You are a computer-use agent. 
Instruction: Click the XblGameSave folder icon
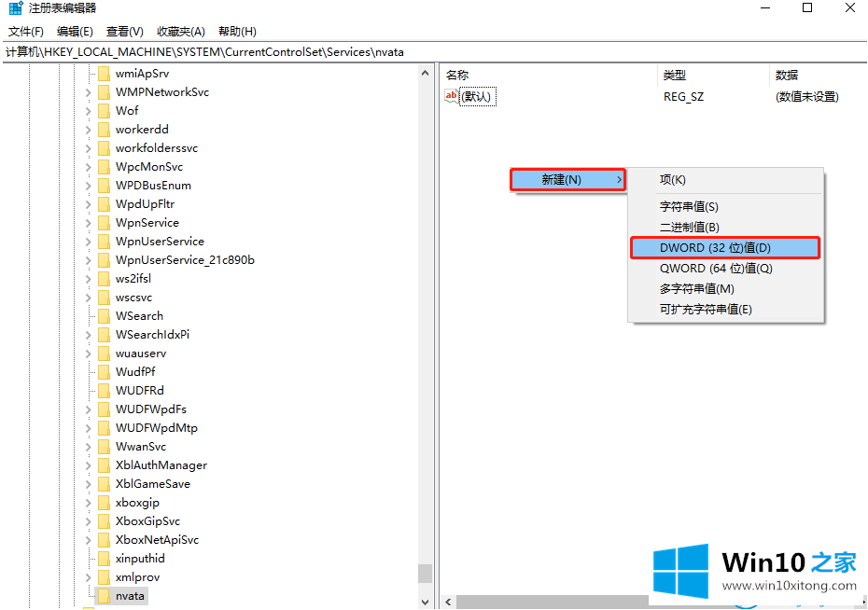pyautogui.click(x=104, y=483)
